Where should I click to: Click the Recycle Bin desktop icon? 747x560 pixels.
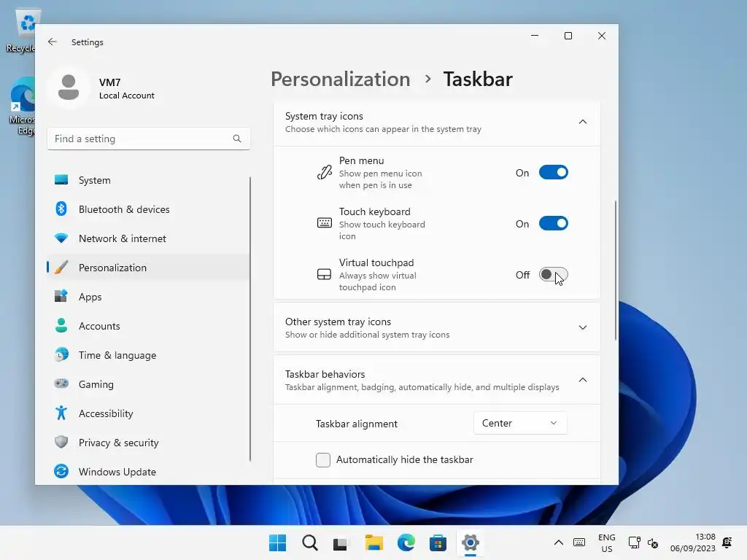point(21,31)
